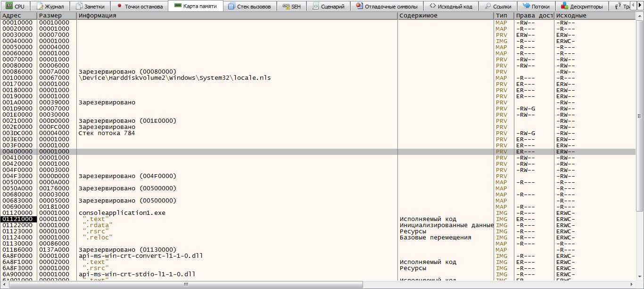The image size is (644, 289).
Task: Click the Отладочные символы tab icon
Action: point(360,7)
